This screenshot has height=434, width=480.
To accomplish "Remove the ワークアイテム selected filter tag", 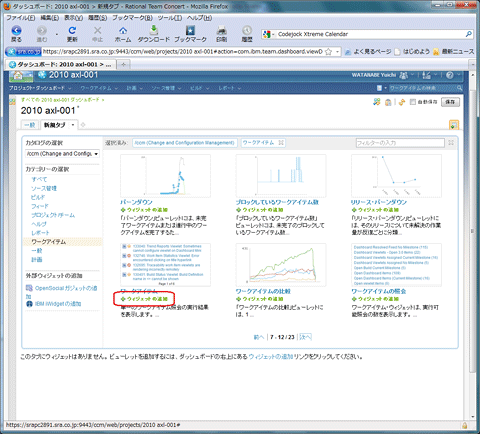I will (281, 143).
